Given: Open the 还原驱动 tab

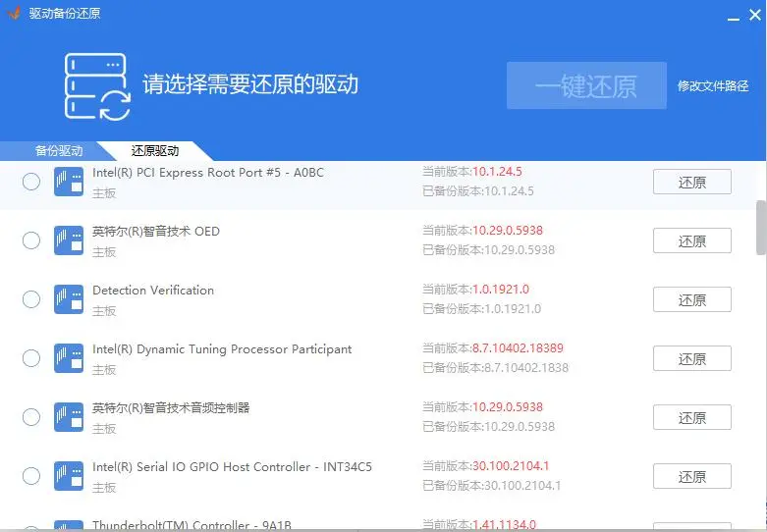Looking at the screenshot, I should pos(155,151).
